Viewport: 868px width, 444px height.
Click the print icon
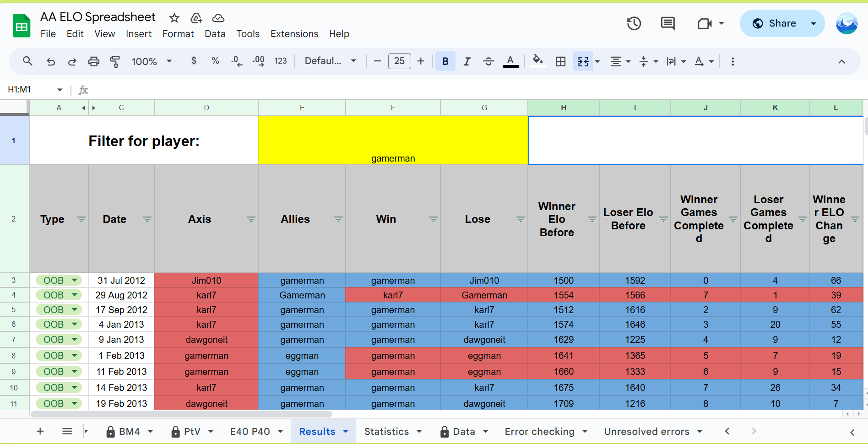click(93, 61)
